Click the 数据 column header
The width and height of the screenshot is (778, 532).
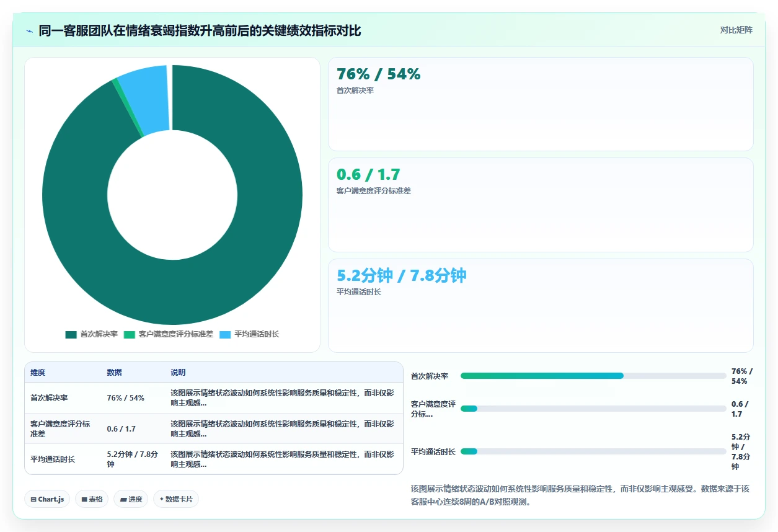pos(114,373)
